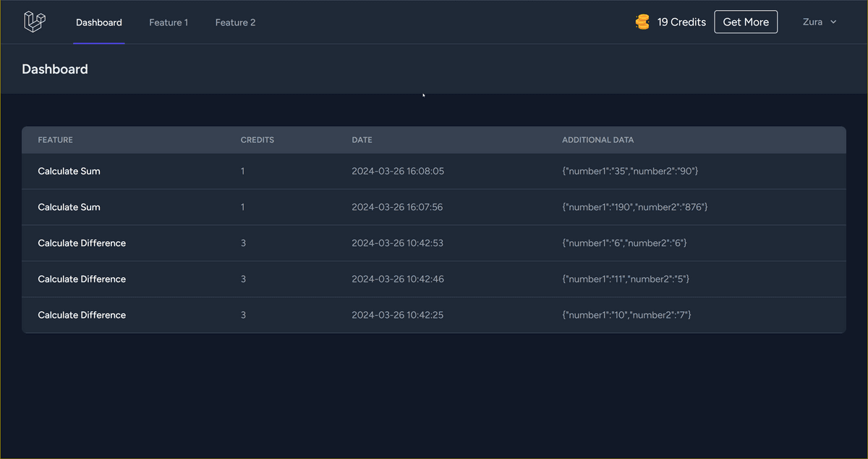Select the Calculate Difference row dated 10:42:53
This screenshot has height=459, width=868.
[82, 243]
